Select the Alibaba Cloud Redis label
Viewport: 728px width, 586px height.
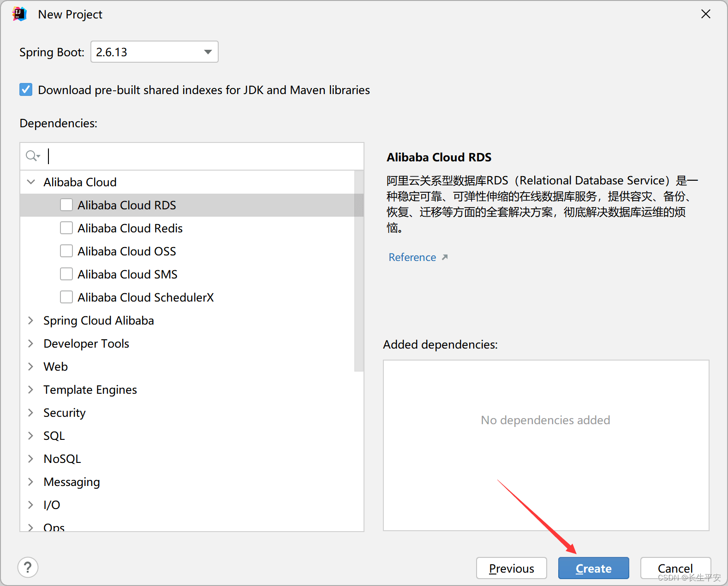(x=130, y=228)
